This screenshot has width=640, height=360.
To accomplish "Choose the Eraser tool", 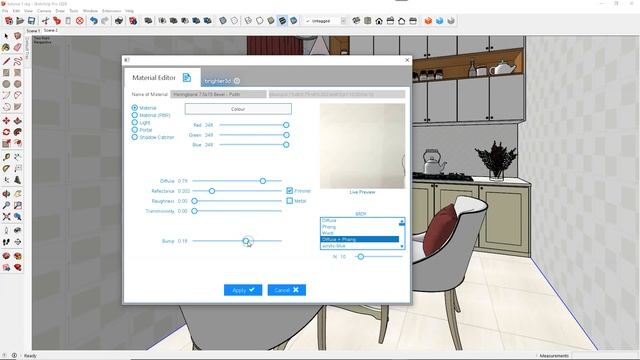I will [x=18, y=47].
